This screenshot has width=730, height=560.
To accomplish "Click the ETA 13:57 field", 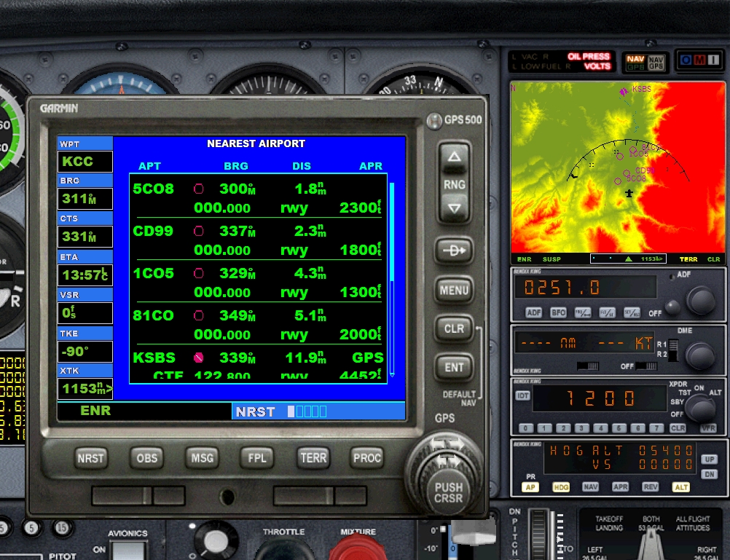I will pyautogui.click(x=85, y=275).
